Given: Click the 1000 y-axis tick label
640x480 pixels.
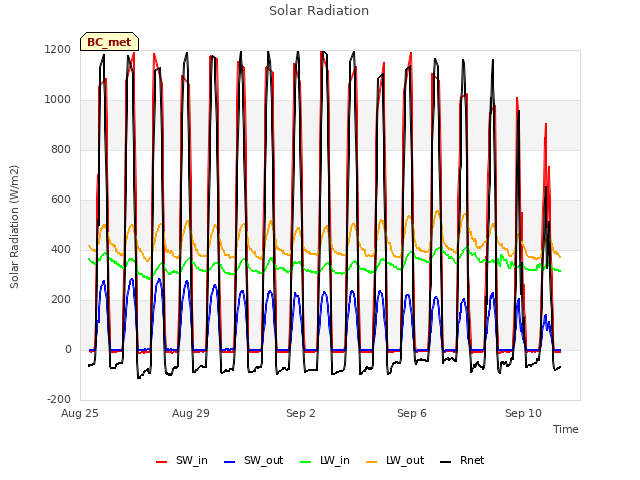Looking at the screenshot, I should coord(58,100).
